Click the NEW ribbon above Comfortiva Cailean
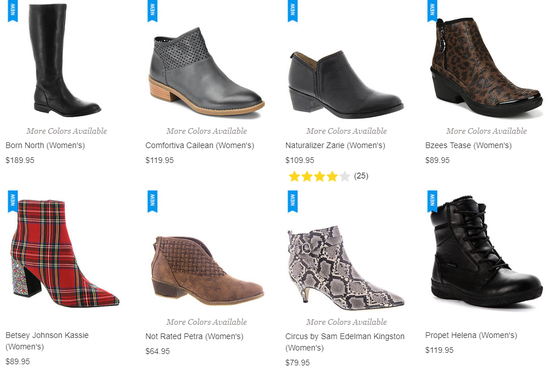The width and height of the screenshot is (550, 370). point(153,11)
